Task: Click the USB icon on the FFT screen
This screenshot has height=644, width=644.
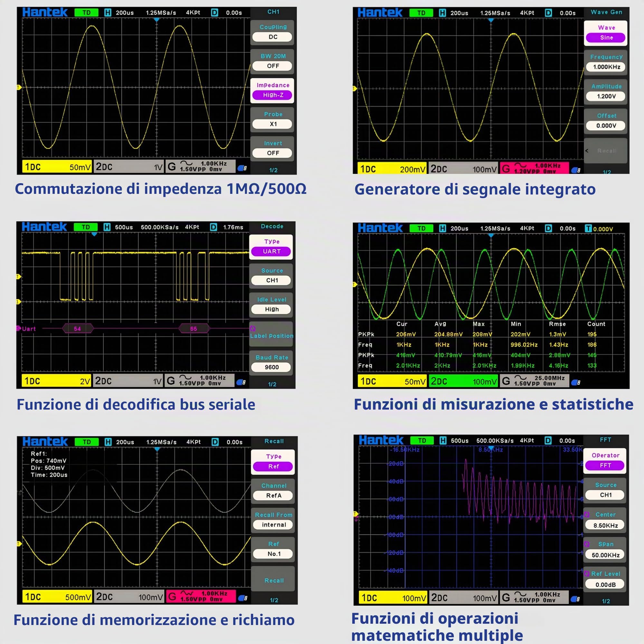Action: tap(576, 599)
